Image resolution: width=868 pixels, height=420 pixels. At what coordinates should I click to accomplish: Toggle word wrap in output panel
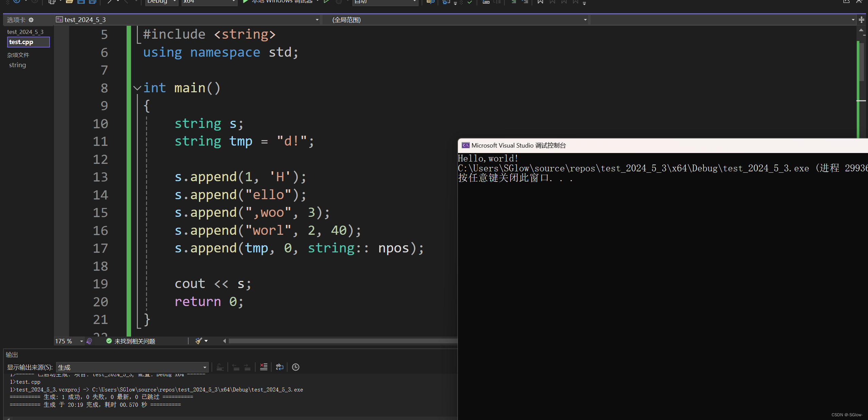tap(279, 367)
